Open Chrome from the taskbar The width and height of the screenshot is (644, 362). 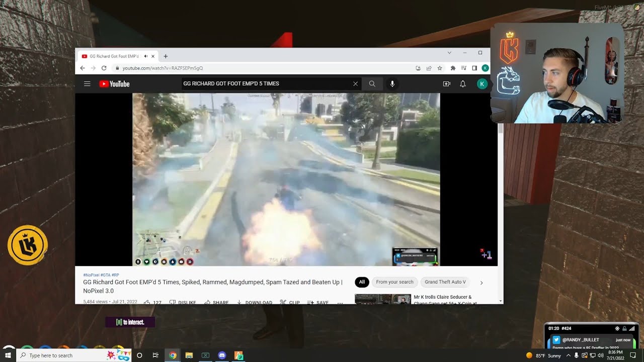(173, 355)
